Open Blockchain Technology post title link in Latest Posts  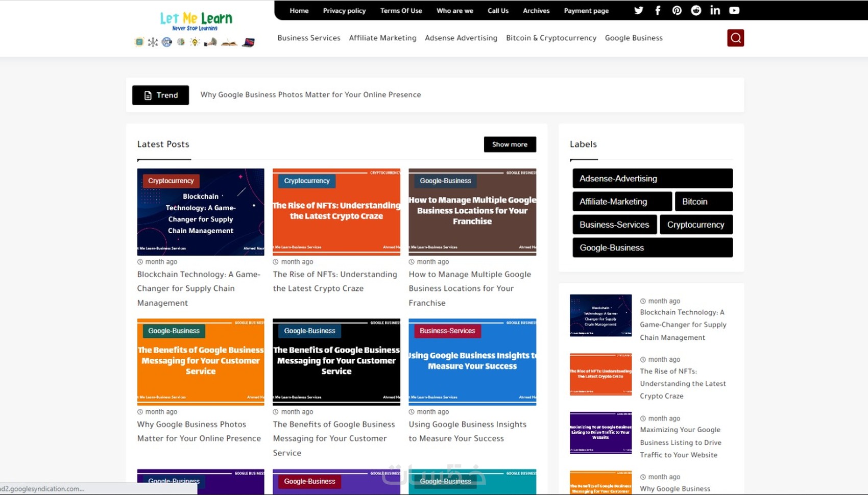(199, 288)
